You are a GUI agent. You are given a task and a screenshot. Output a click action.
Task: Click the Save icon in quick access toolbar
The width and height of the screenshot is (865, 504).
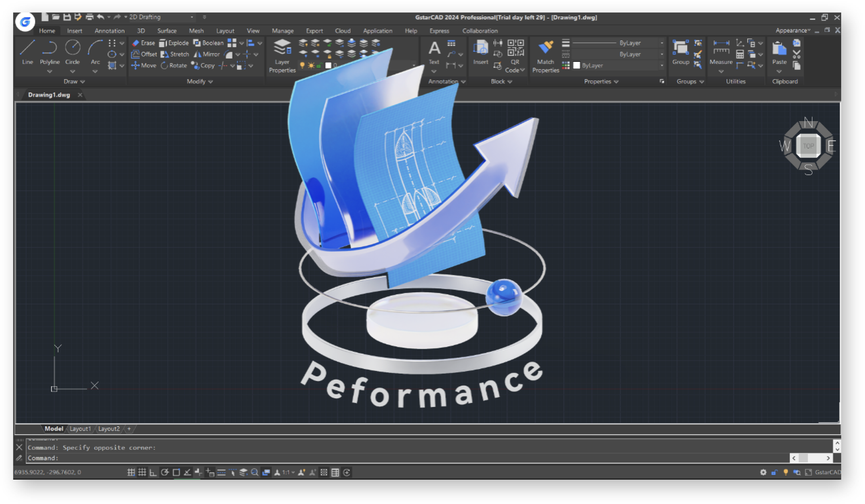coord(67,17)
